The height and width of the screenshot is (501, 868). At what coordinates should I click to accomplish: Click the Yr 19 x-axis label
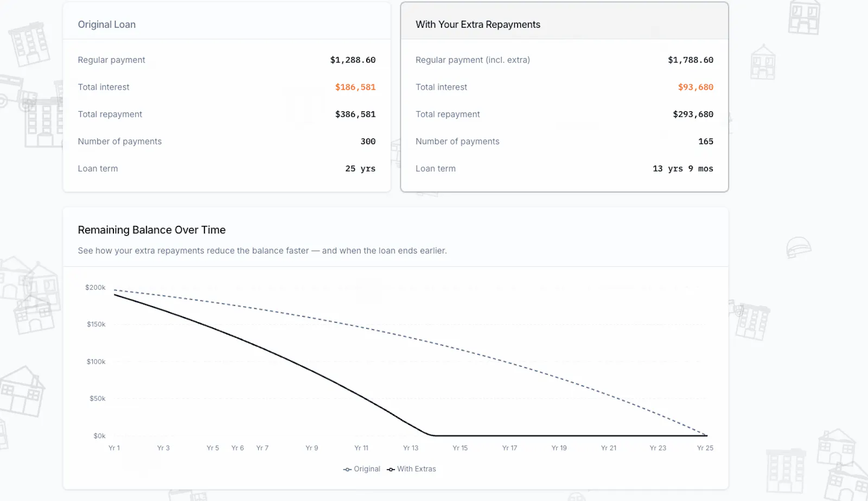(559, 448)
